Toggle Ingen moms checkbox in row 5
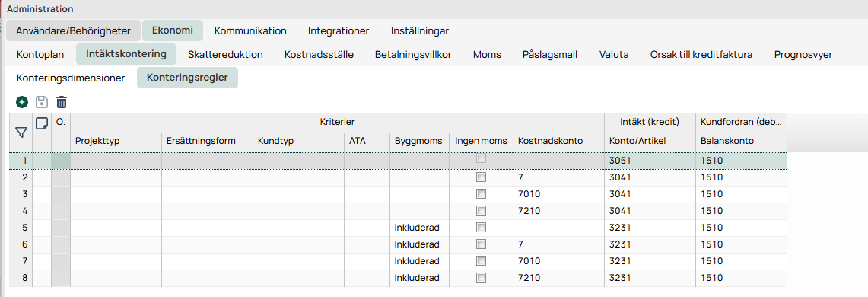Screen dimensions: 868x297 (481, 228)
